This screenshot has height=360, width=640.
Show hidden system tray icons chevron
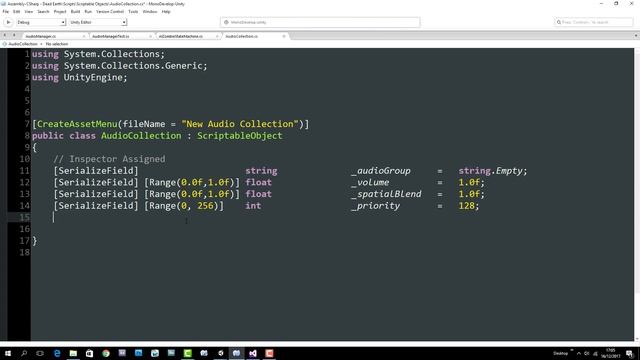tap(579, 353)
